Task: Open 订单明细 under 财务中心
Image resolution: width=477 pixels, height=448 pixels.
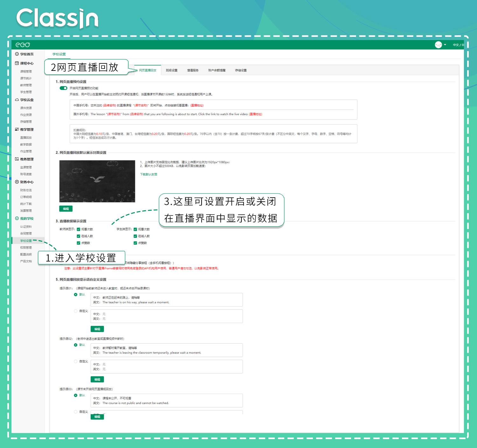Action: click(26, 197)
